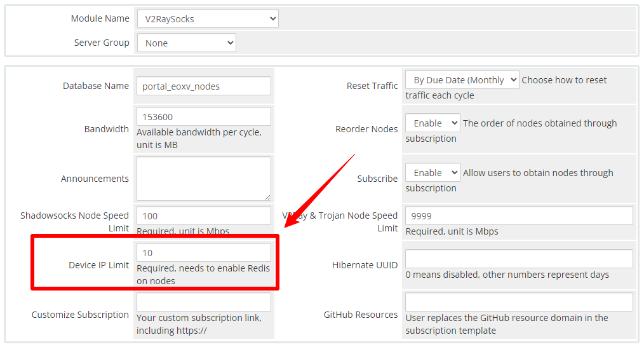Viewport: 644px width, 349px height.
Task: Open the Subscribe Enable dropdown
Action: pyautogui.click(x=433, y=173)
